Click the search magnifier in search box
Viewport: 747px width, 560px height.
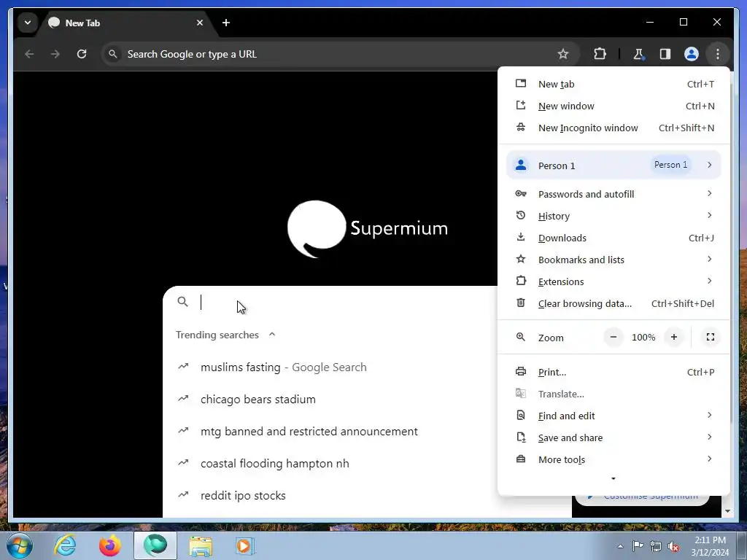pos(182,301)
